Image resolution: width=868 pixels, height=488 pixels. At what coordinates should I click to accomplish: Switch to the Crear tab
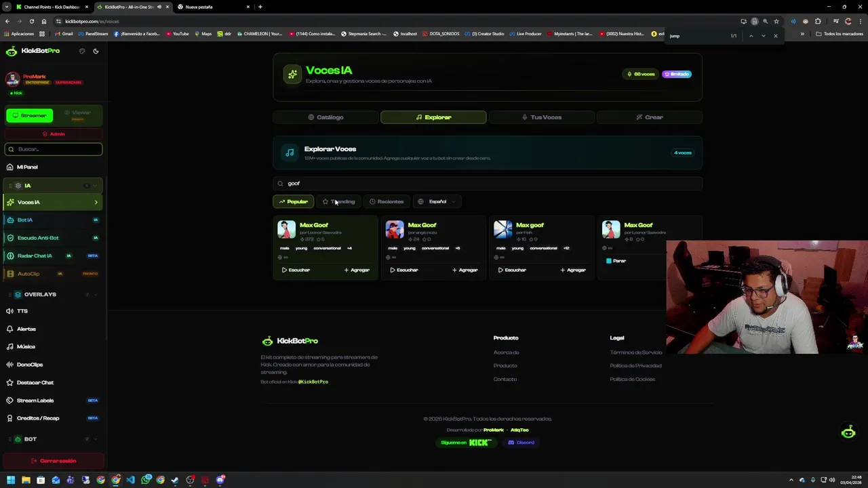pos(649,117)
